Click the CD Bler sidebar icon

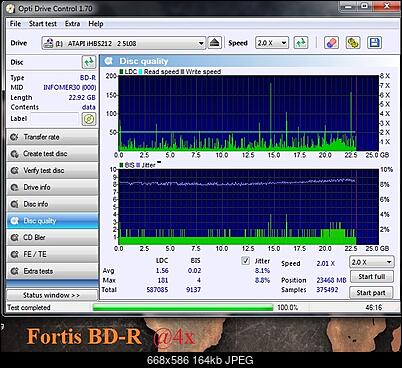[x=14, y=238]
